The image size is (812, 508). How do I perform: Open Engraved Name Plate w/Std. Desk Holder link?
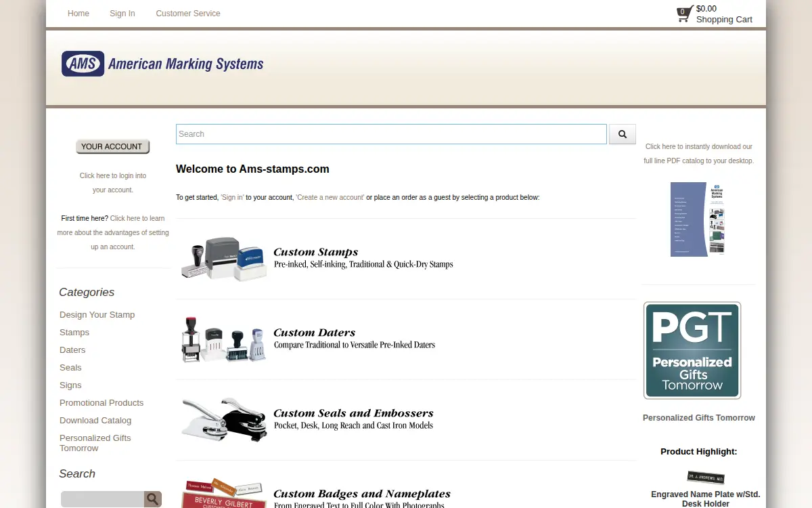coord(706,499)
